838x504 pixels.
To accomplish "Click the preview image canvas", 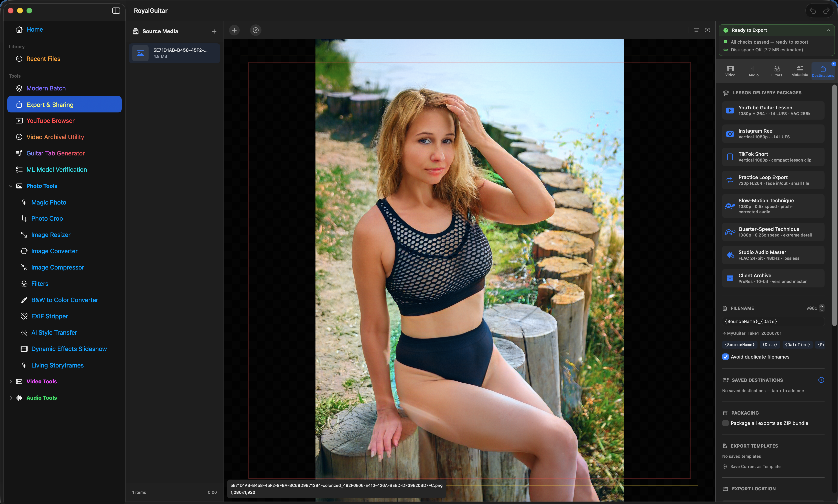I will (469, 270).
